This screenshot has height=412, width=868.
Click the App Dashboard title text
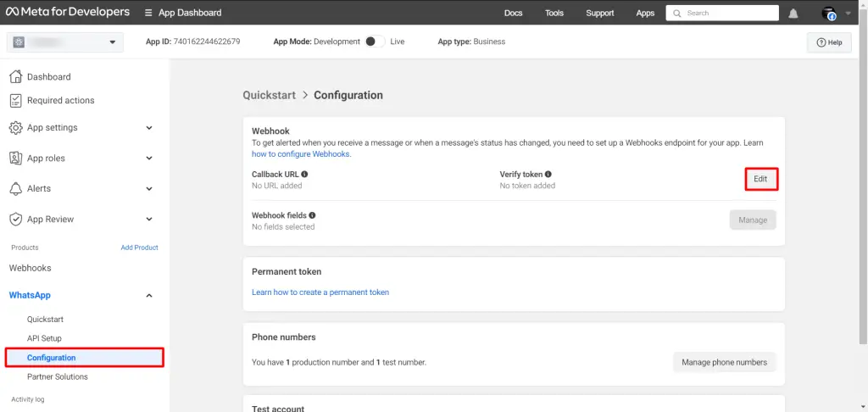190,13
